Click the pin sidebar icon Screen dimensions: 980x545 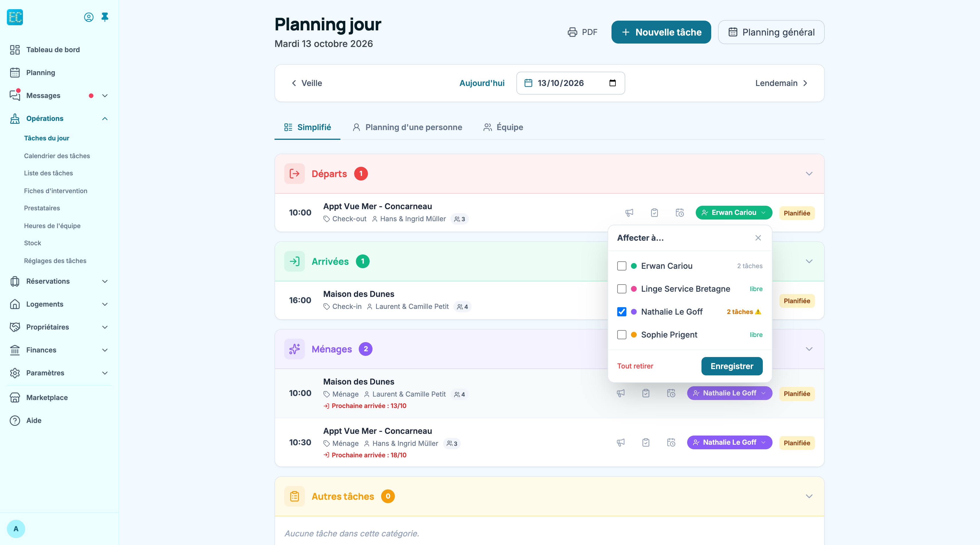coord(105,17)
